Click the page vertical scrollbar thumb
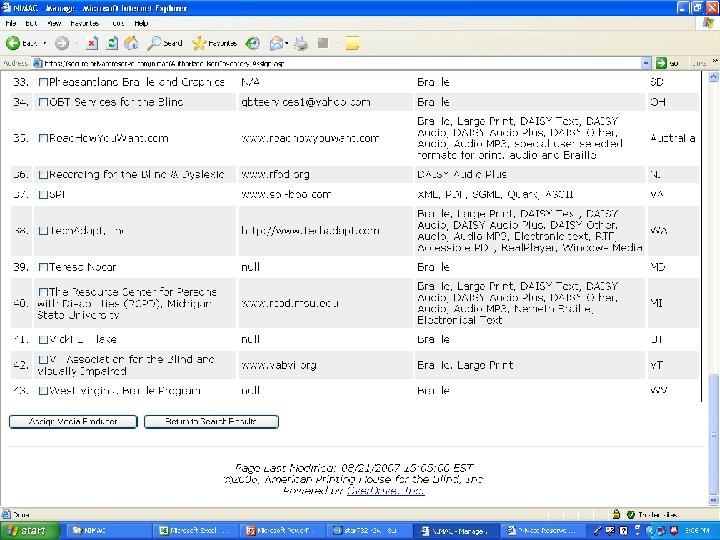 pyautogui.click(x=714, y=434)
